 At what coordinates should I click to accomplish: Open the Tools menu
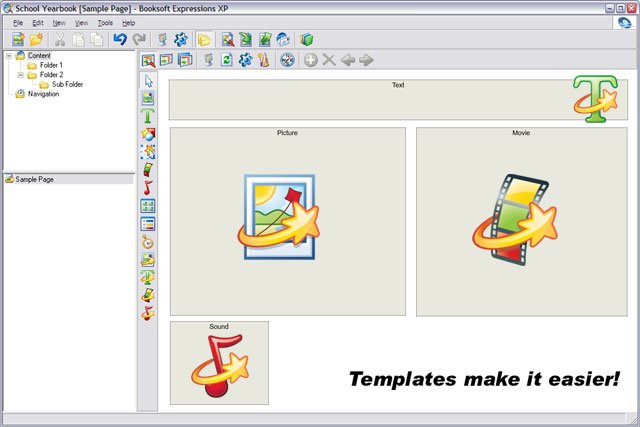point(105,22)
